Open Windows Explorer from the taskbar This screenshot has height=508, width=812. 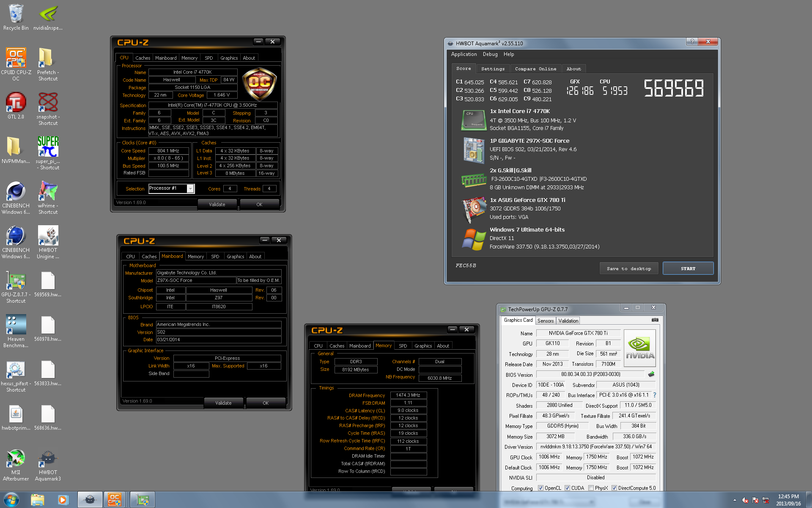pyautogui.click(x=38, y=500)
